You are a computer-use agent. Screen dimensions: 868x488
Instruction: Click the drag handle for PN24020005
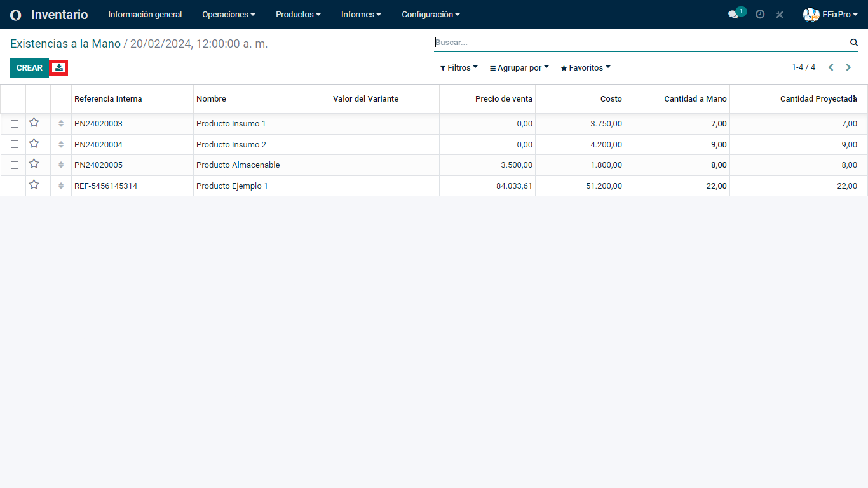click(x=61, y=165)
